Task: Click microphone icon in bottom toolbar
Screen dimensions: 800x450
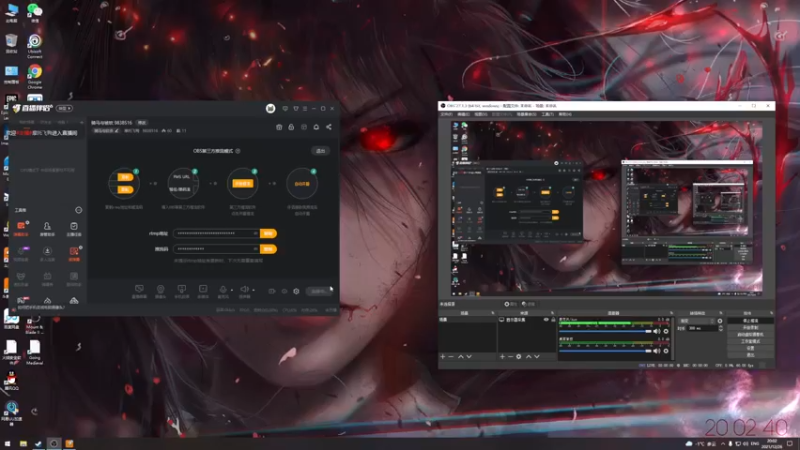Action: click(223, 289)
